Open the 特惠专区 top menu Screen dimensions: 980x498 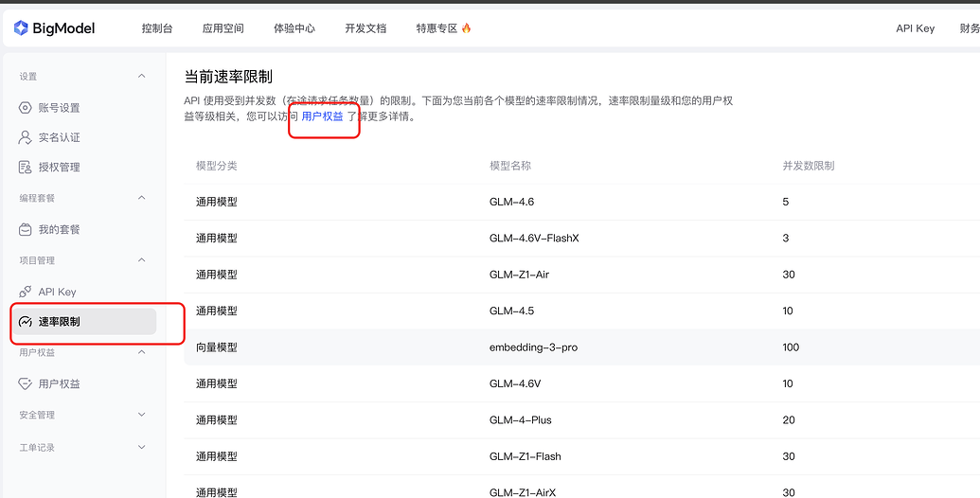tap(437, 28)
